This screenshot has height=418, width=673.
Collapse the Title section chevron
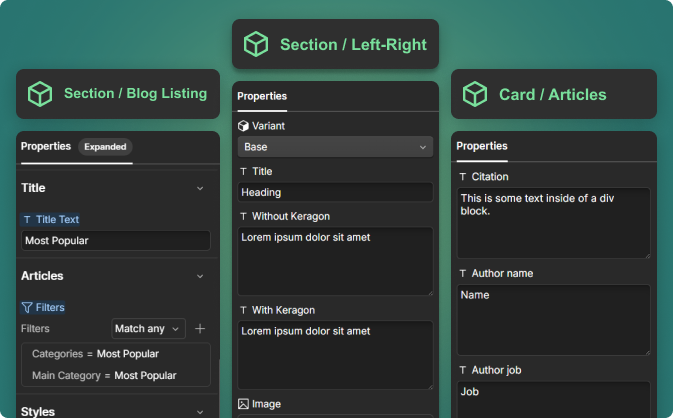pos(200,188)
